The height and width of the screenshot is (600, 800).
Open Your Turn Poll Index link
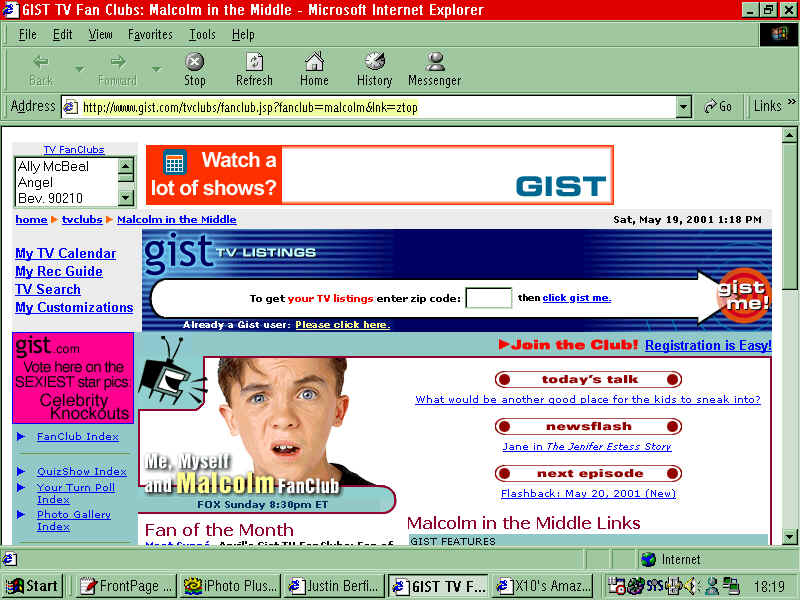click(x=76, y=493)
